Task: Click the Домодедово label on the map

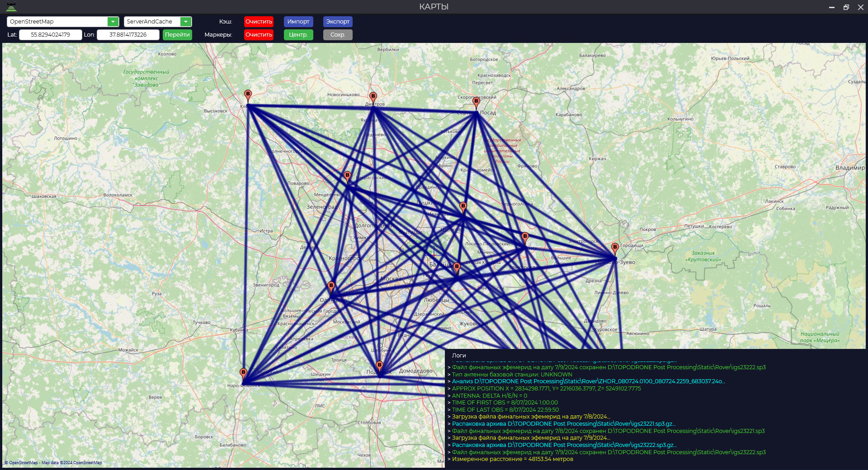Action: pyautogui.click(x=415, y=371)
